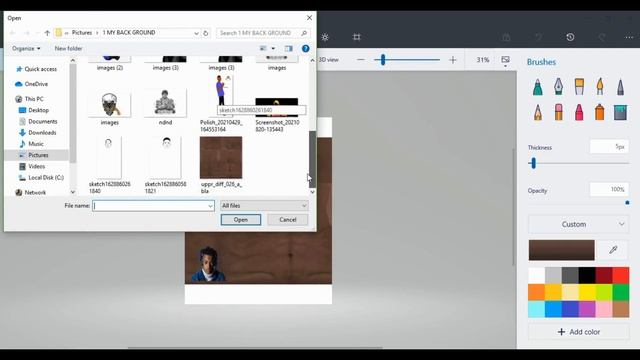Open the All files type dropdown
This screenshot has height=360, width=640.
pyautogui.click(x=264, y=206)
